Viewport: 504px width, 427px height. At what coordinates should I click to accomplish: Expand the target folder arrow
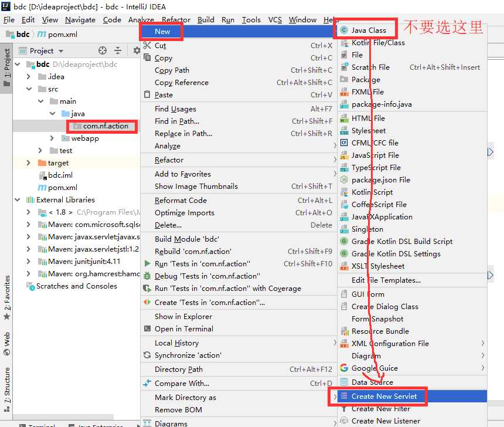pyautogui.click(x=28, y=162)
